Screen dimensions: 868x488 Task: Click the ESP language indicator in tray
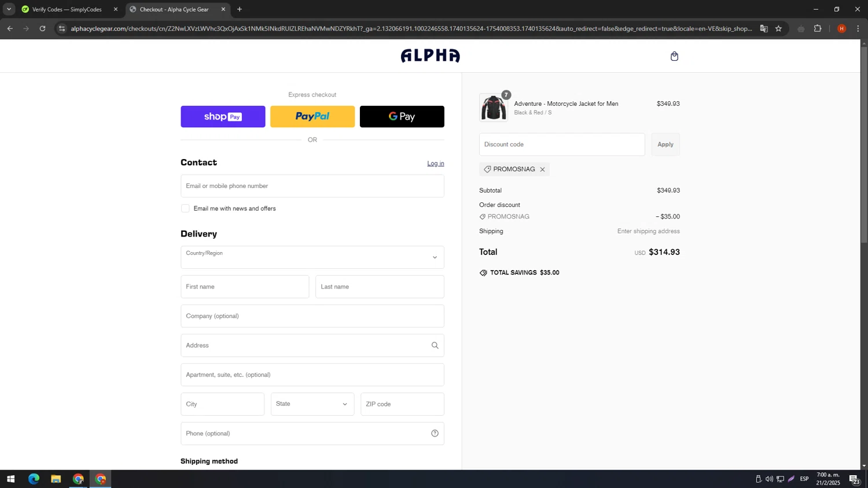(x=804, y=479)
